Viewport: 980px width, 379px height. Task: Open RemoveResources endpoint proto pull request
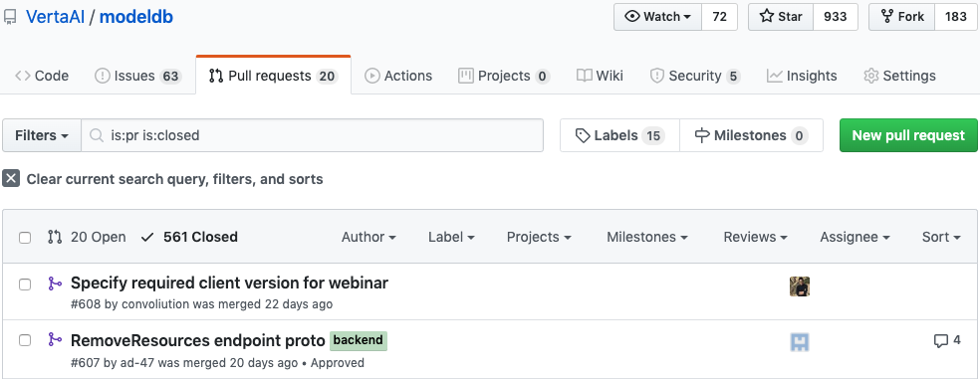(197, 340)
